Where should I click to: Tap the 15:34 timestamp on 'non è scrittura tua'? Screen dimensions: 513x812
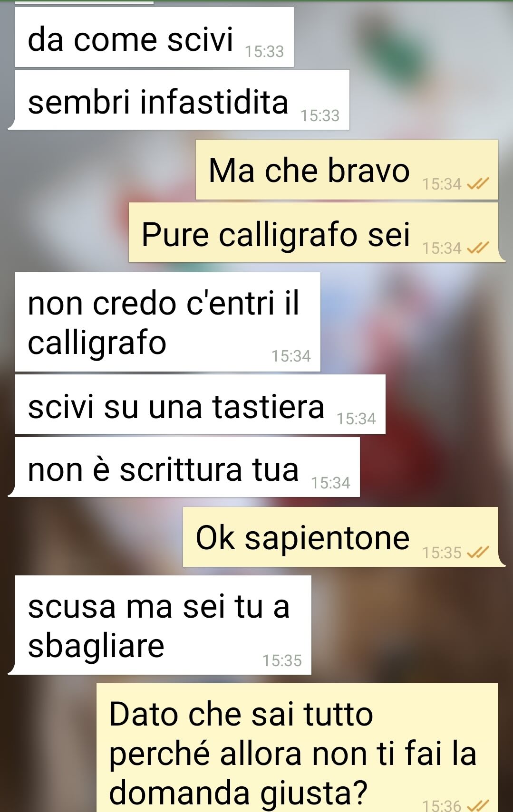coord(330,483)
